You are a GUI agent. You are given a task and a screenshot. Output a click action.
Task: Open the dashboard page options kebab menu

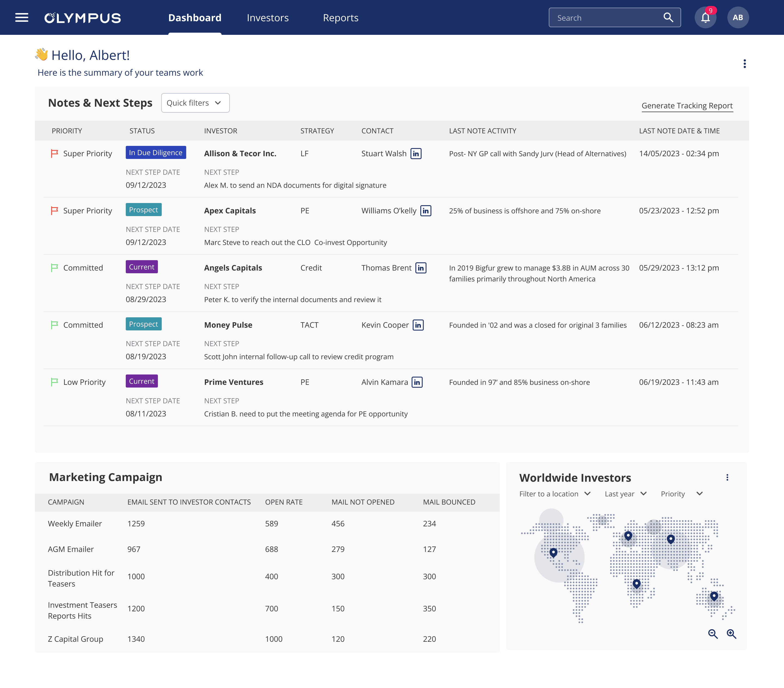click(745, 64)
